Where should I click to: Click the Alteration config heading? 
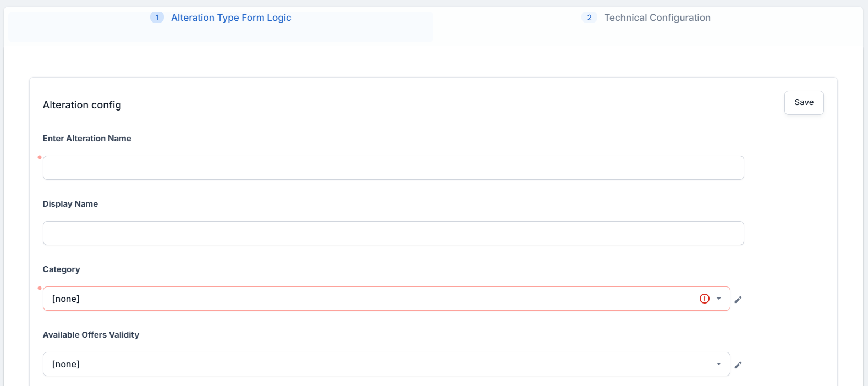coord(82,105)
